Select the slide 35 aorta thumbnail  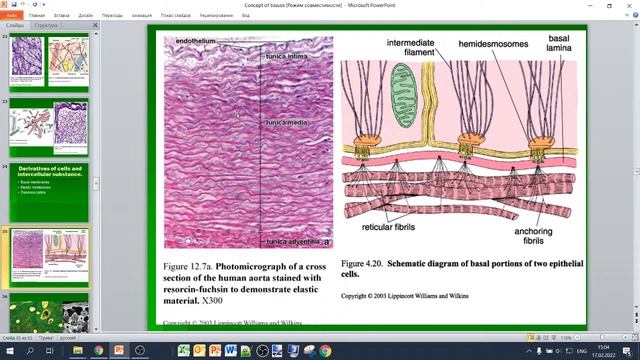point(49,258)
